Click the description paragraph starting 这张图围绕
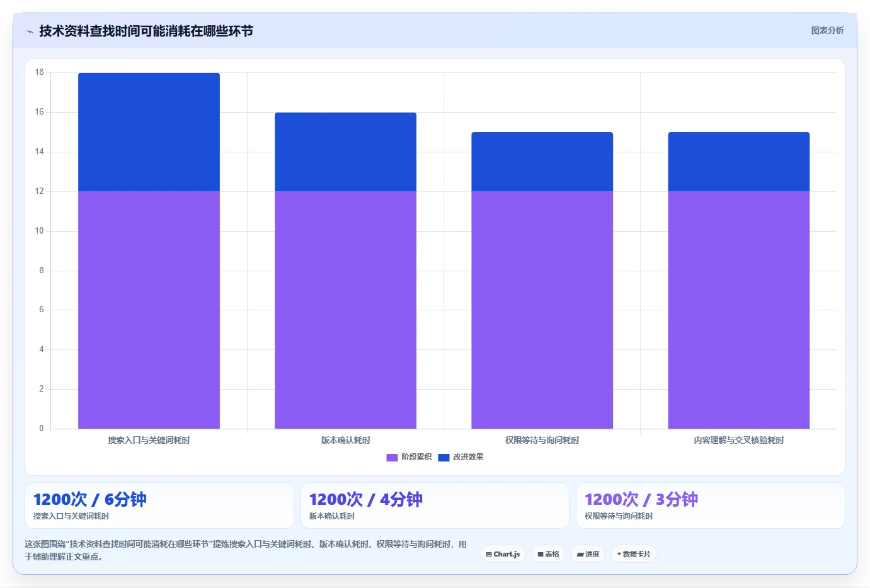Screen dimensions: 870x588 pyautogui.click(x=246, y=550)
